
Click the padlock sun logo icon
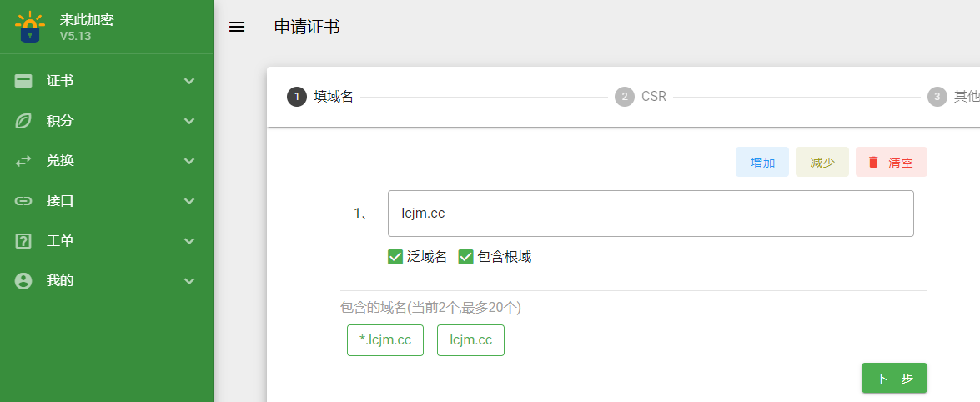pyautogui.click(x=29, y=27)
